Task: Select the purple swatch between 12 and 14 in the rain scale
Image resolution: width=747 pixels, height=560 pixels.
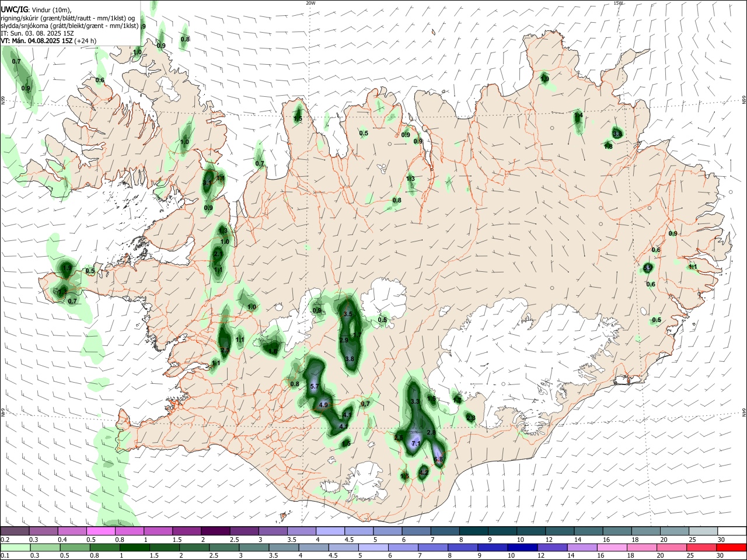Action: 553,547
